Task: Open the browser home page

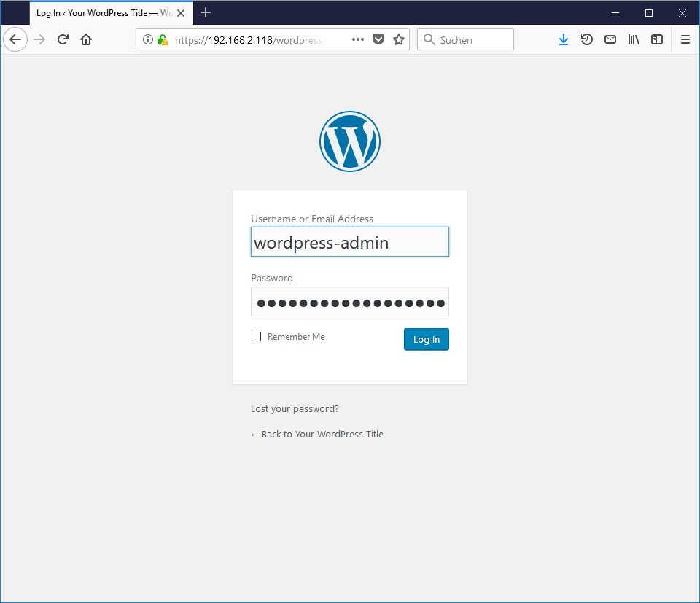Action: [x=86, y=39]
